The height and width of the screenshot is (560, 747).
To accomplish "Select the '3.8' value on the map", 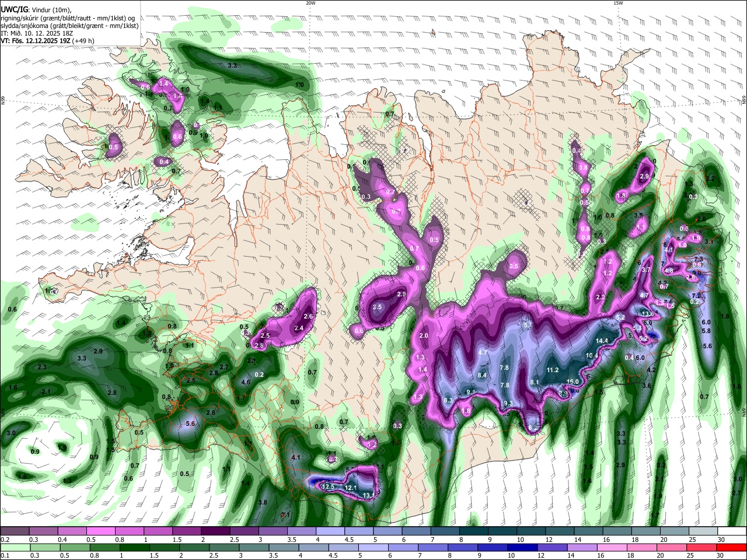I will click(x=263, y=503).
